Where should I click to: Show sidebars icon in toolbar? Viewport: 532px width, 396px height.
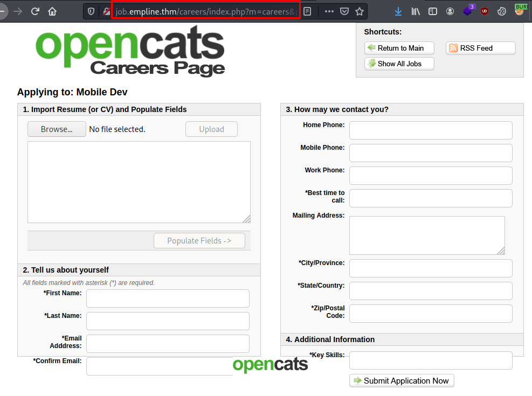433,11
